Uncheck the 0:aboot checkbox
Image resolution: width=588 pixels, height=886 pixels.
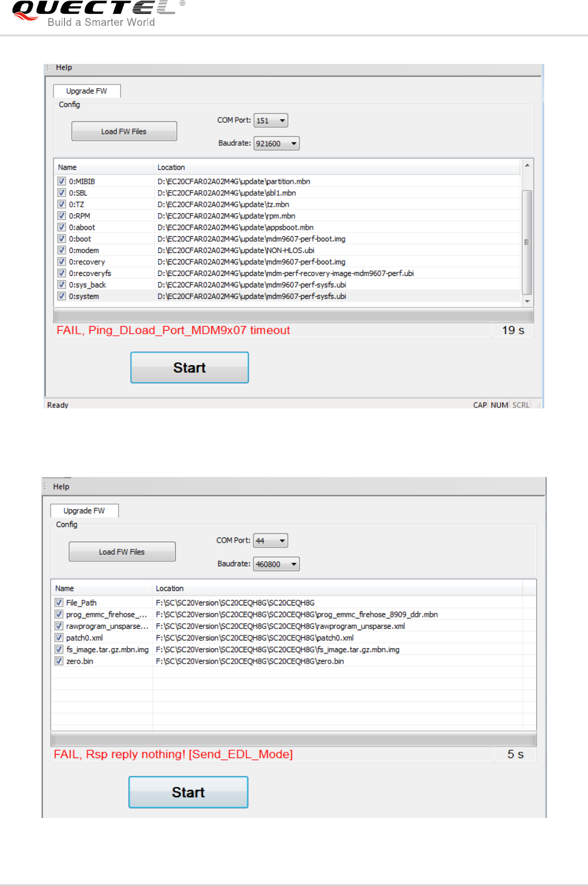62,227
